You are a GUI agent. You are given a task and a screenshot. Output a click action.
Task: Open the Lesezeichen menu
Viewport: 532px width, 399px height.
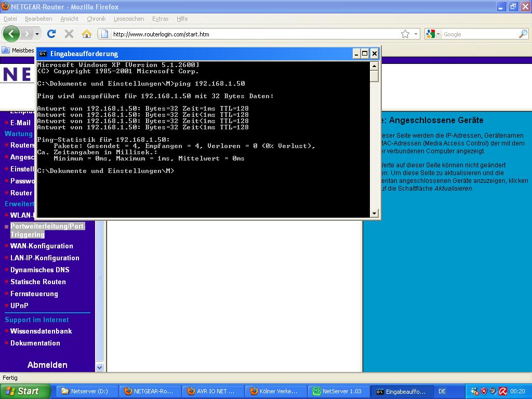coord(129,19)
